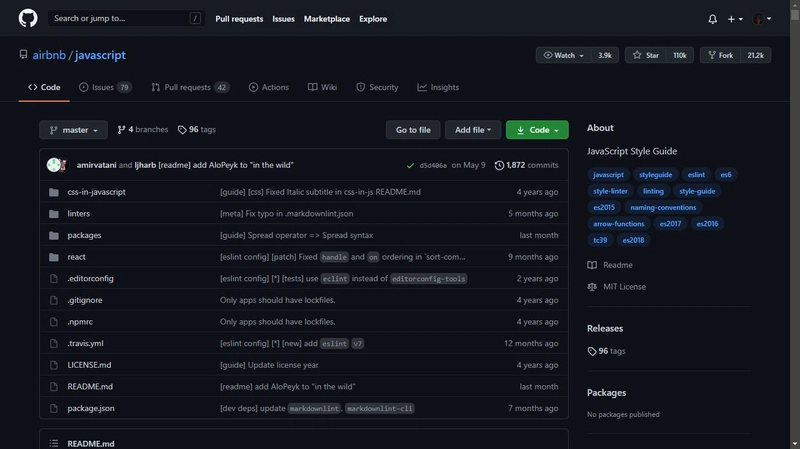Click the .travis.yml file icon
The image size is (800, 449).
54,343
